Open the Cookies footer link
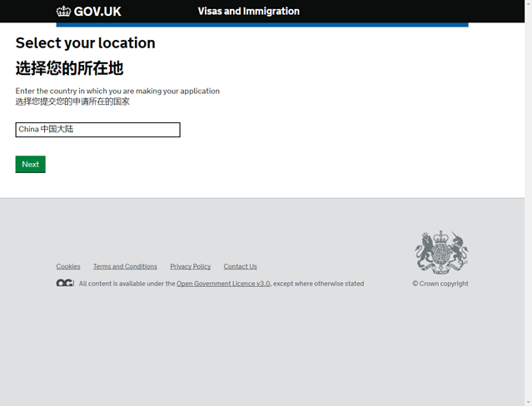Viewport: 532px width, 406px height. tap(68, 267)
